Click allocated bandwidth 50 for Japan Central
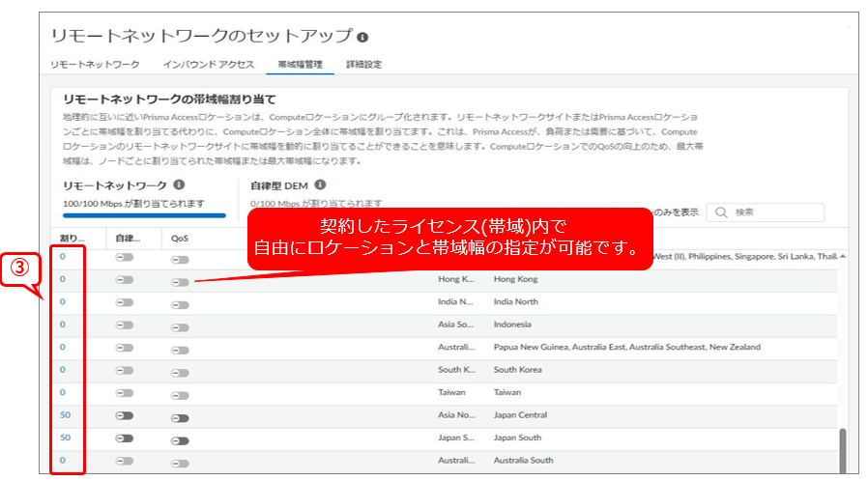This screenshot has width=868, height=481. [x=66, y=415]
